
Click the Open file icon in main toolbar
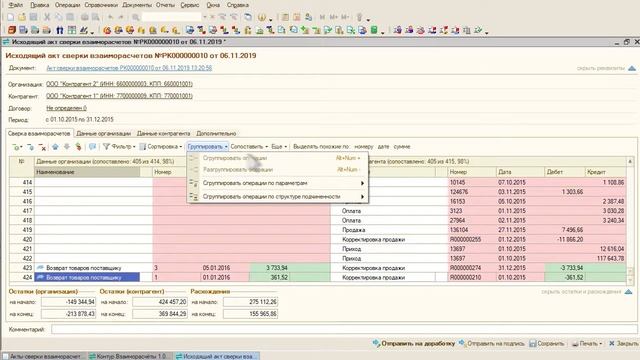point(22,17)
